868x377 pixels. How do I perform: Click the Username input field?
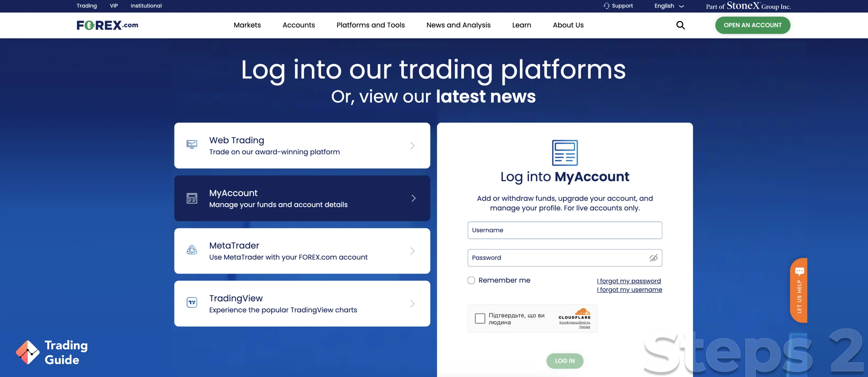564,230
